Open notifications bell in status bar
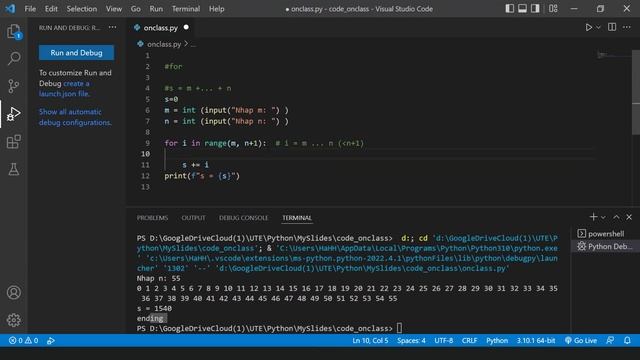 tap(627, 340)
